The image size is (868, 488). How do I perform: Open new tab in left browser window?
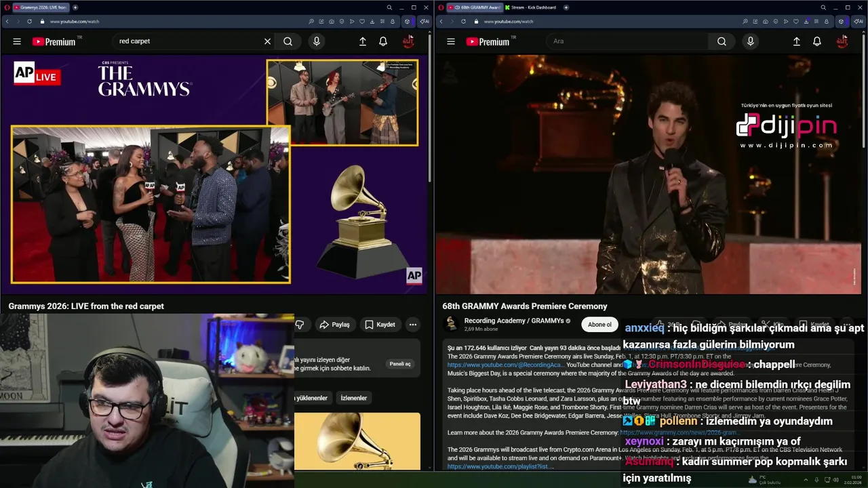pyautogui.click(x=75, y=7)
